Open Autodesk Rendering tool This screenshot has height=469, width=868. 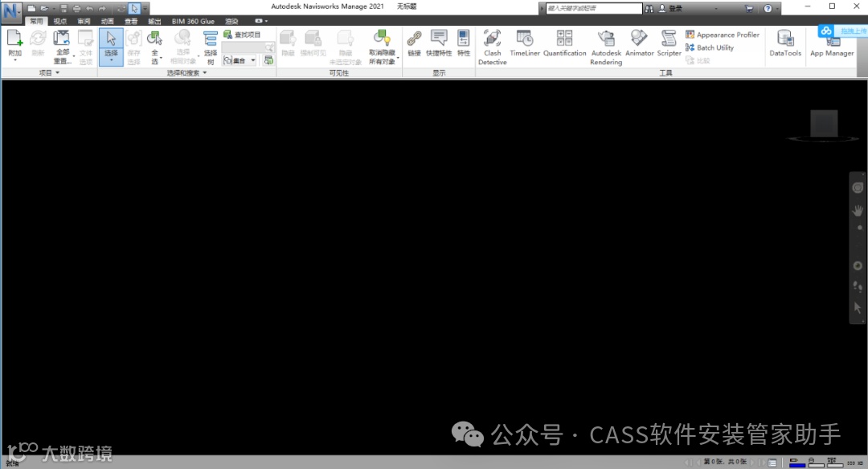coord(606,47)
